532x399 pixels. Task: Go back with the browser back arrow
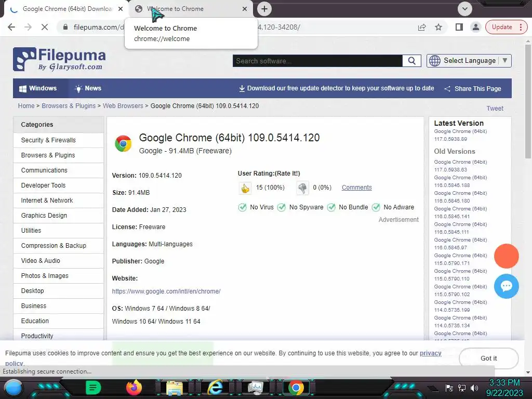(11, 27)
